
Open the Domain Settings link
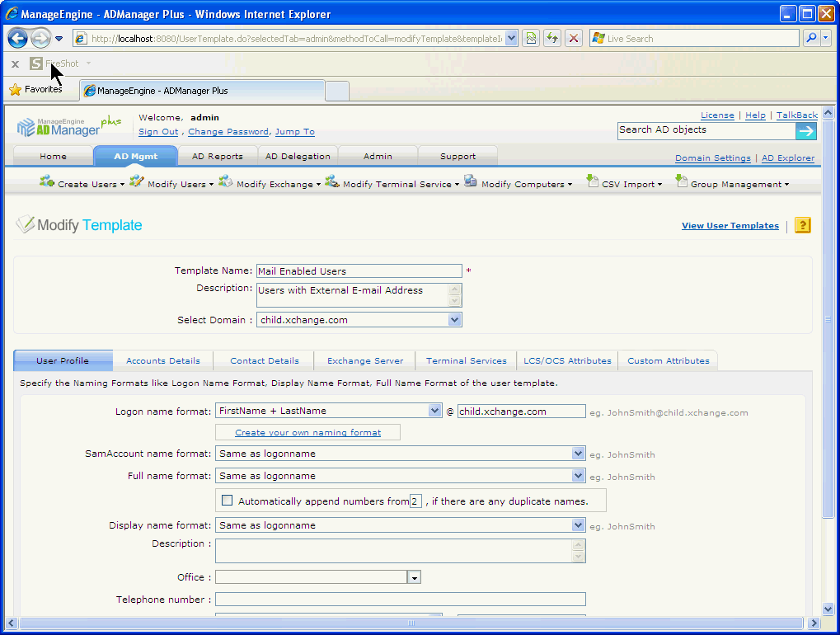coord(712,158)
